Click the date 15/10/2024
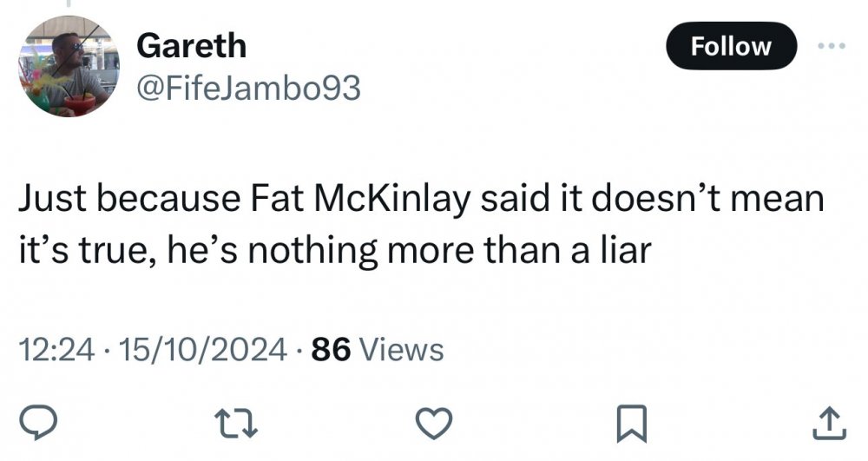 tap(202, 350)
